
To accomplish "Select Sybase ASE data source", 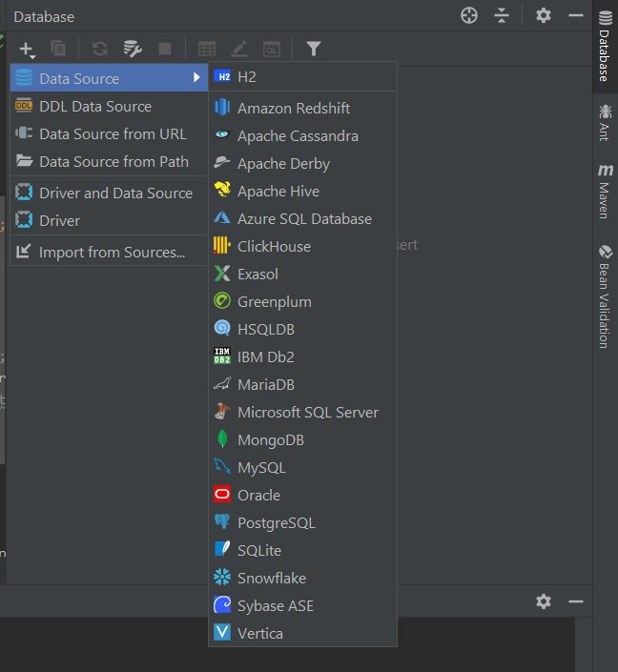I will click(302, 605).
